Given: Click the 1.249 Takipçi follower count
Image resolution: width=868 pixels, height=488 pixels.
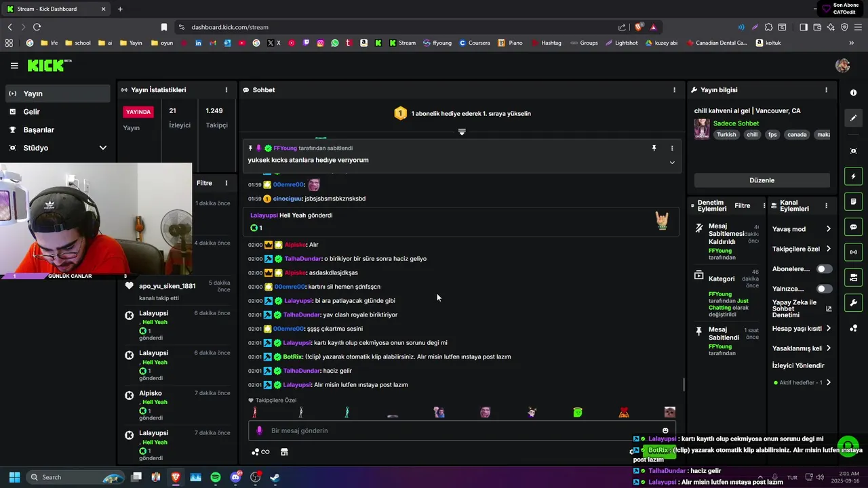Looking at the screenshot, I should click(216, 117).
